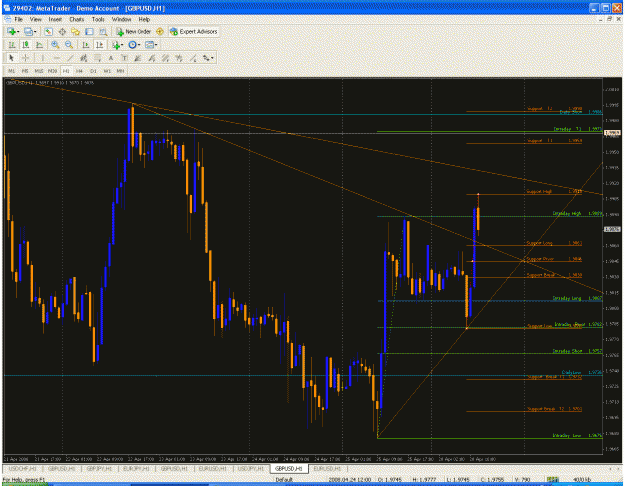The height and width of the screenshot is (486, 625).
Task: Open the Help menu
Action: pyautogui.click(x=144, y=19)
